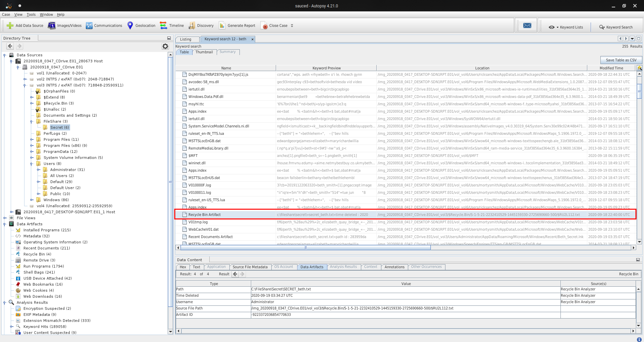Go to previous result arrow in Data Content
The width and height of the screenshot is (644, 342).
tap(235, 274)
